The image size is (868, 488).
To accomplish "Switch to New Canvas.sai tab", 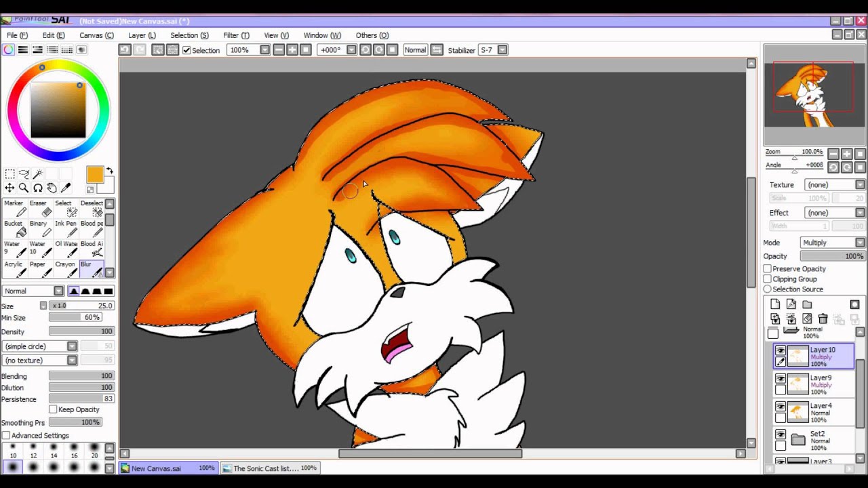I will pos(168,468).
